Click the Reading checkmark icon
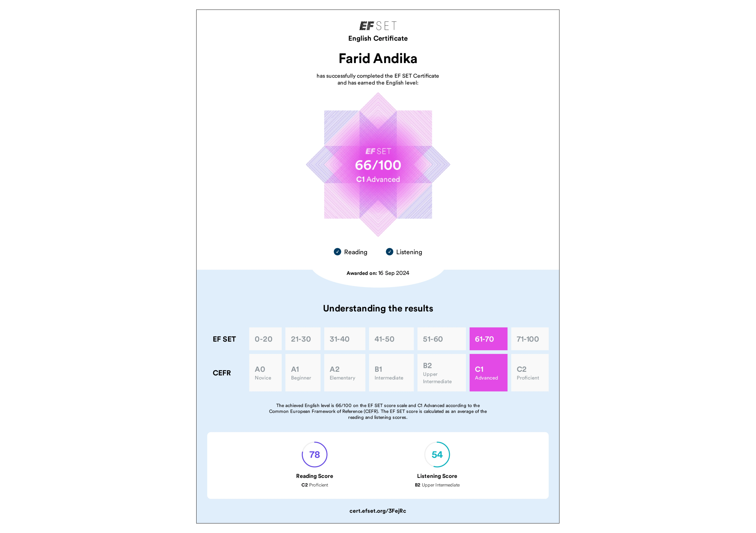 coord(337,252)
